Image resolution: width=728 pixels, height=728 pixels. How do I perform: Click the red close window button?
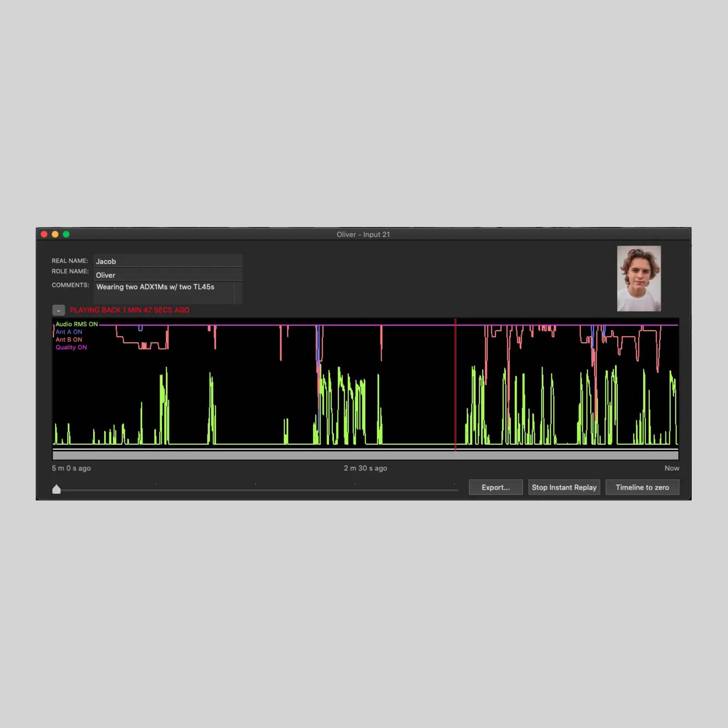(44, 234)
